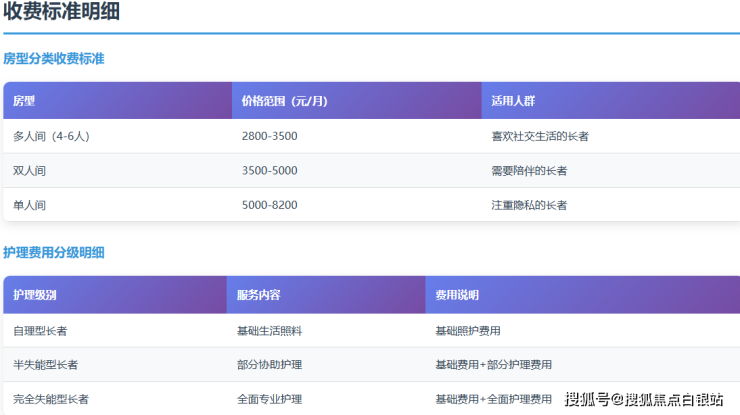The image size is (740, 415).
Task: Select the 单人间 room type cell
Action: 30,205
